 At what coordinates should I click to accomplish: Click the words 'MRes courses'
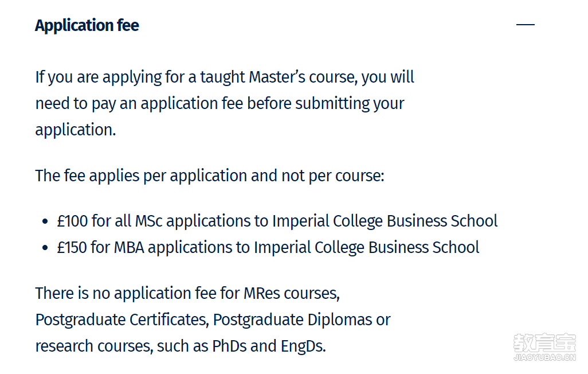click(291, 293)
